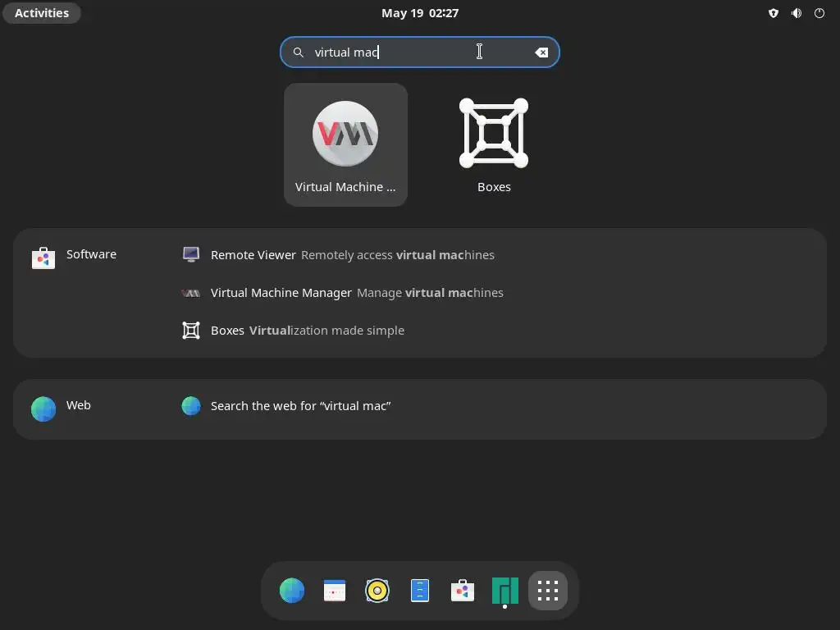Click the magnifier icon in search bar
This screenshot has height=630, width=840.
(299, 52)
